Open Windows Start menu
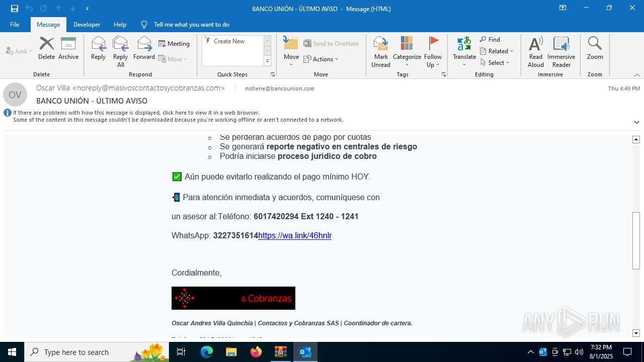Screen dimensions: 644x362 (12, 352)
